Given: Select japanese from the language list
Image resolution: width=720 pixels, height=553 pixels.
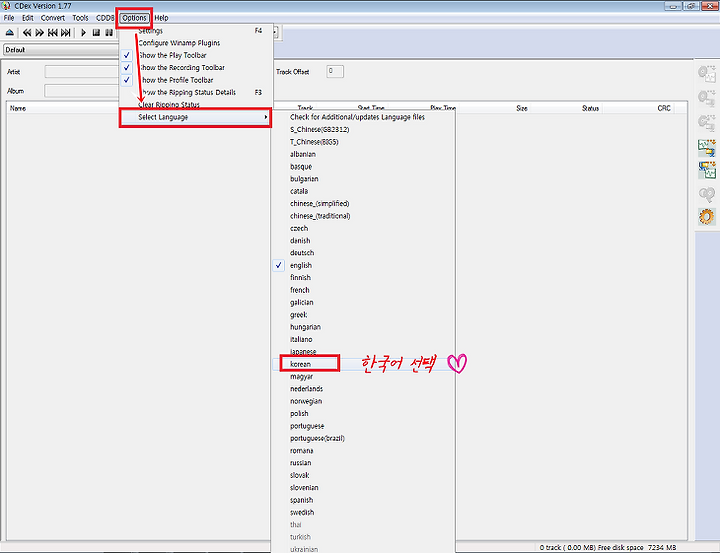Looking at the screenshot, I should 363,352.
